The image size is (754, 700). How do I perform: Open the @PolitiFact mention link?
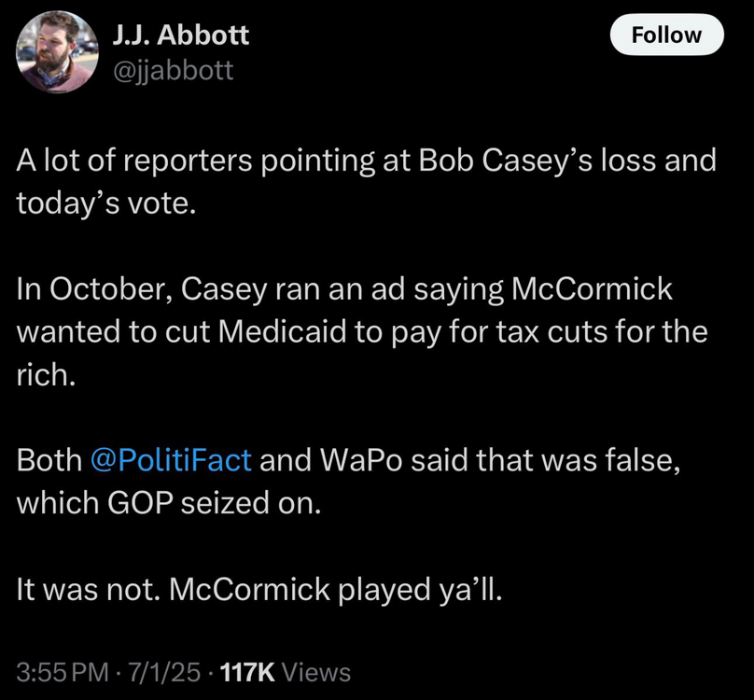tap(171, 459)
